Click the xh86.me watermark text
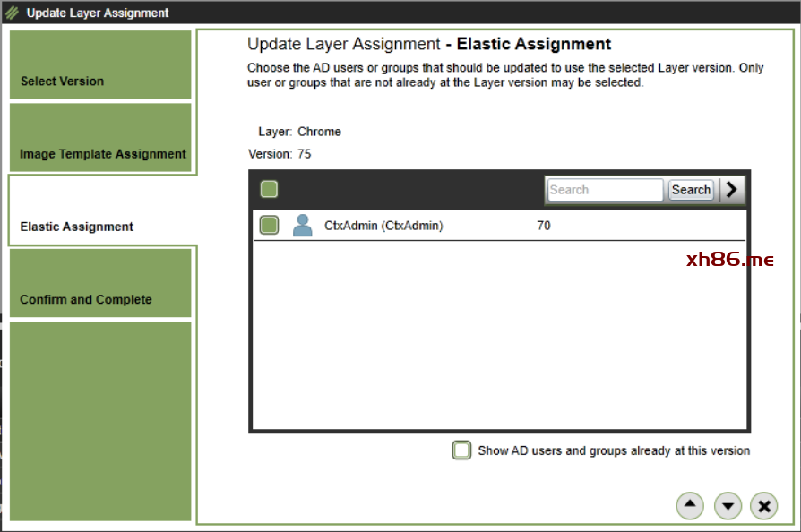 click(x=729, y=260)
